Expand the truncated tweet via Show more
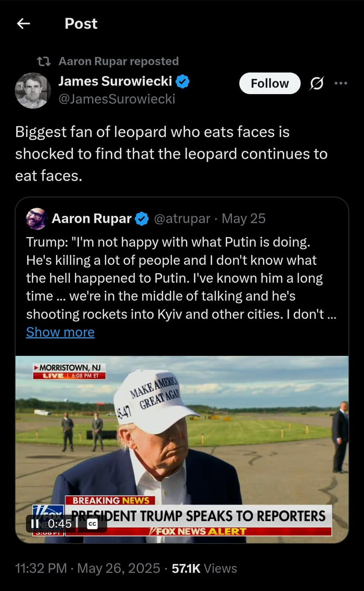Screen dimensions: 364x591 pyautogui.click(x=60, y=332)
